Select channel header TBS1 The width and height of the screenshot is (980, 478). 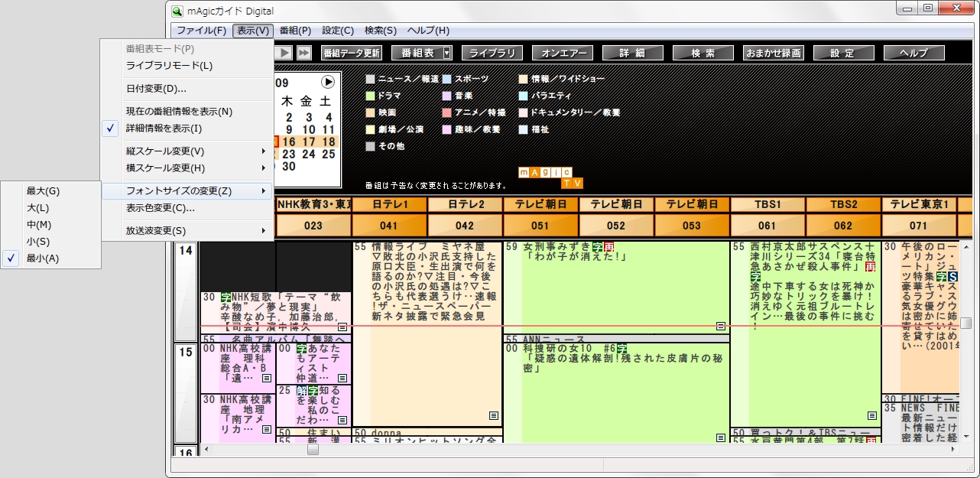coord(767,204)
